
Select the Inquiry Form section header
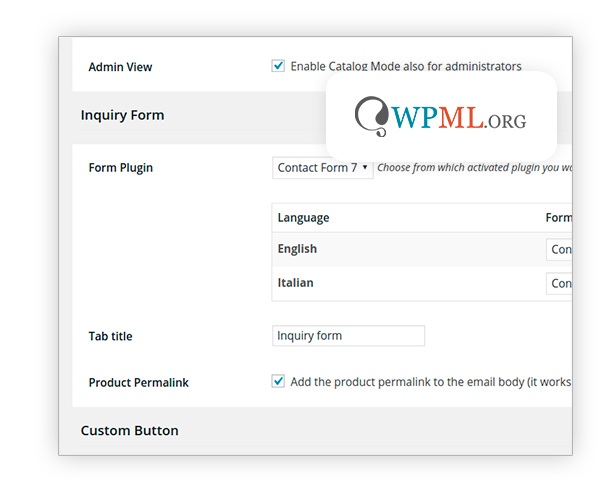click(122, 115)
